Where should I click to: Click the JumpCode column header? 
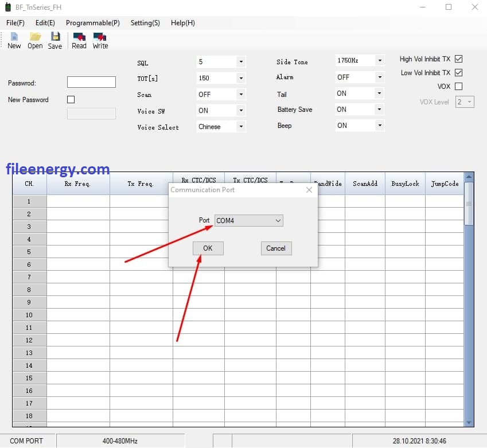click(445, 184)
